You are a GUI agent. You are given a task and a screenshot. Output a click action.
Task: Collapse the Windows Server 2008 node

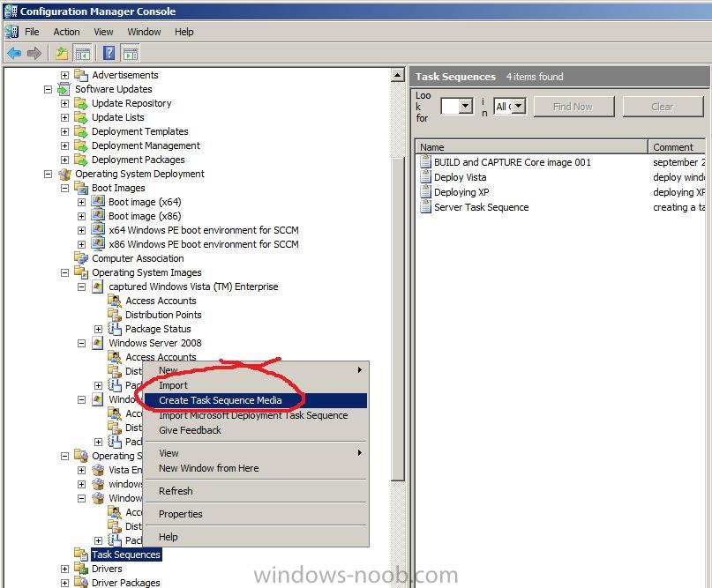point(82,344)
